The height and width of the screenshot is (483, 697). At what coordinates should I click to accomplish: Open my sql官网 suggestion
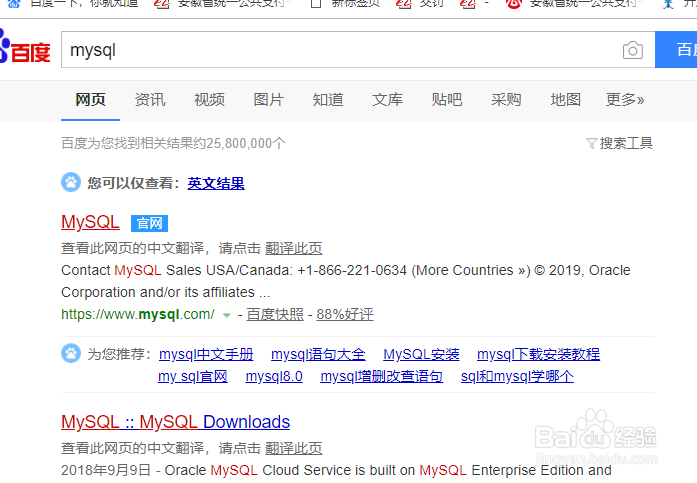coord(193,376)
